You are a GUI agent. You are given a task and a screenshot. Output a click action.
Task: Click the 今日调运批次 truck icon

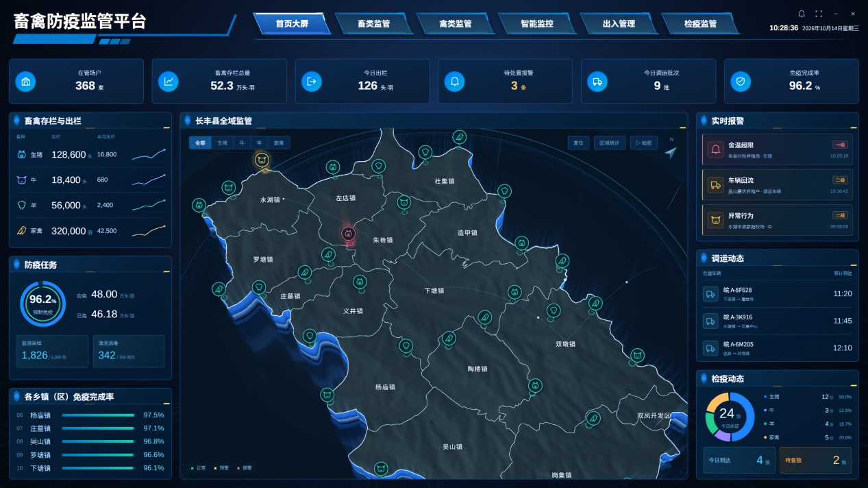597,82
